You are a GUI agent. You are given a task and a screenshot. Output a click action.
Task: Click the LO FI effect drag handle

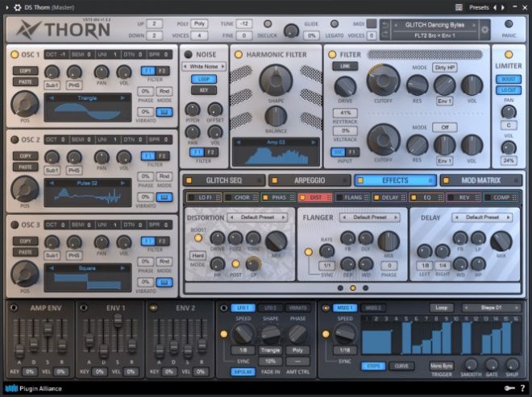click(x=218, y=197)
